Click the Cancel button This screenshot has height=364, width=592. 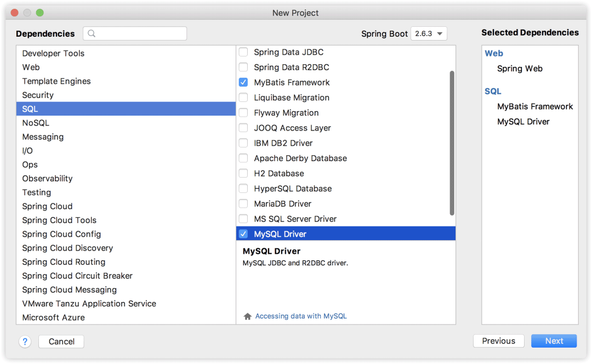[x=61, y=342]
